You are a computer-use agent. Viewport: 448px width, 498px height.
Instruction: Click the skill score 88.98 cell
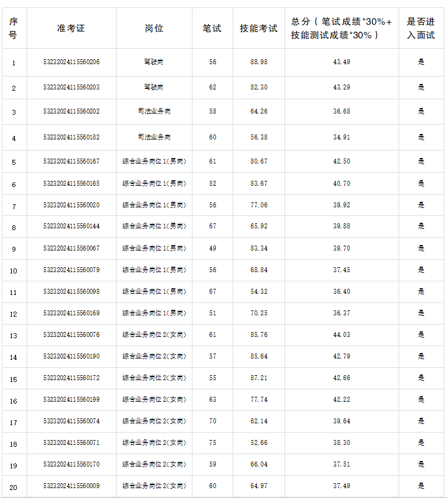point(259,62)
